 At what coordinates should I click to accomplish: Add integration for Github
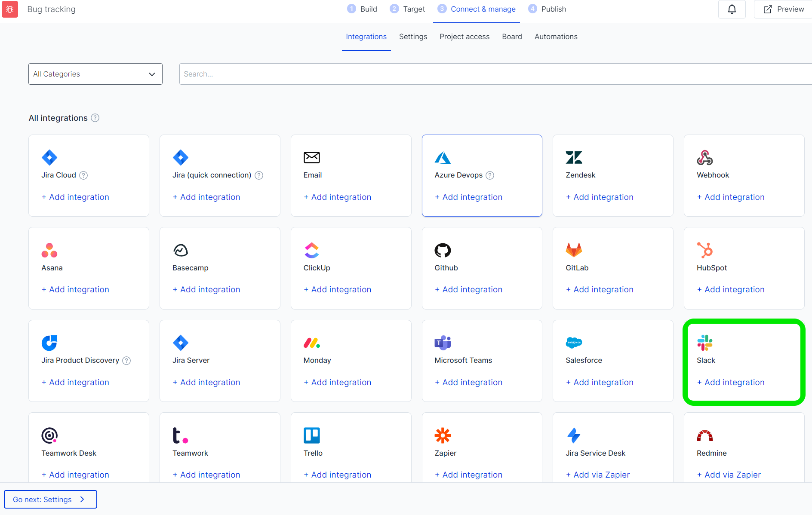point(468,289)
